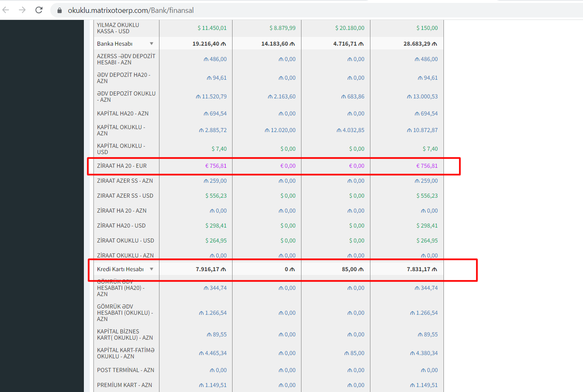Open ZIRAAT AZER SS - USD account
The height and width of the screenshot is (392, 583).
[x=125, y=196]
